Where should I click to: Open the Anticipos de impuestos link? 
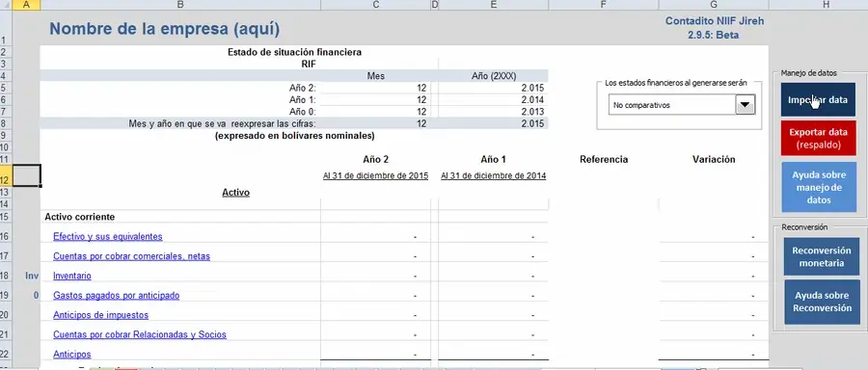tap(100, 315)
